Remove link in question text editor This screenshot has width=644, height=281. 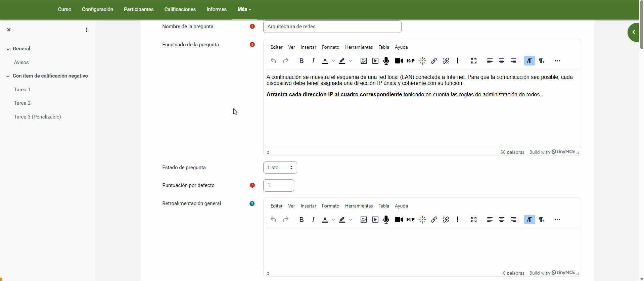[x=446, y=61]
